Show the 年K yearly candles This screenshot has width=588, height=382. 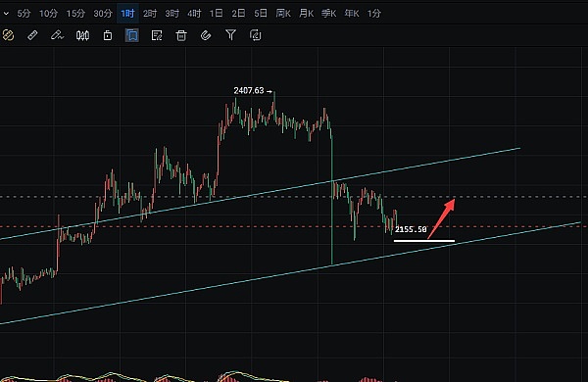[x=352, y=14]
